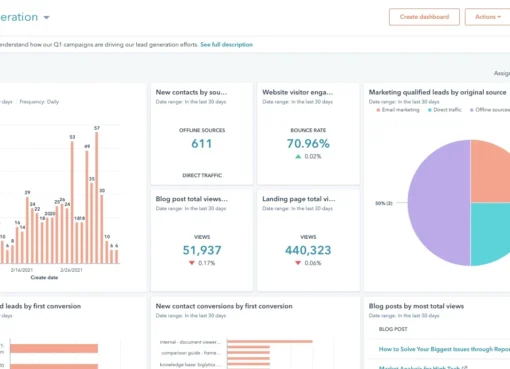The height and width of the screenshot is (369, 510).
Task: Click the bar labeled 57 in chart
Action: (x=97, y=198)
